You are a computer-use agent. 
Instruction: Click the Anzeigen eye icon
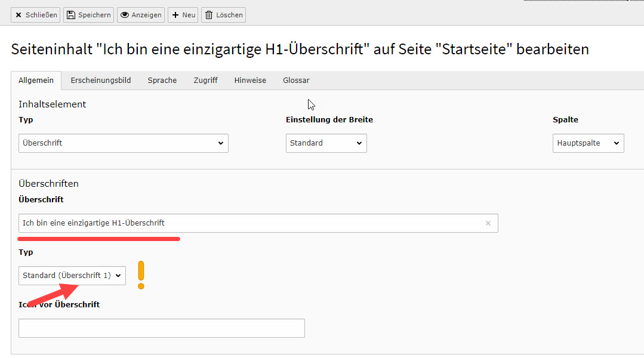(125, 15)
